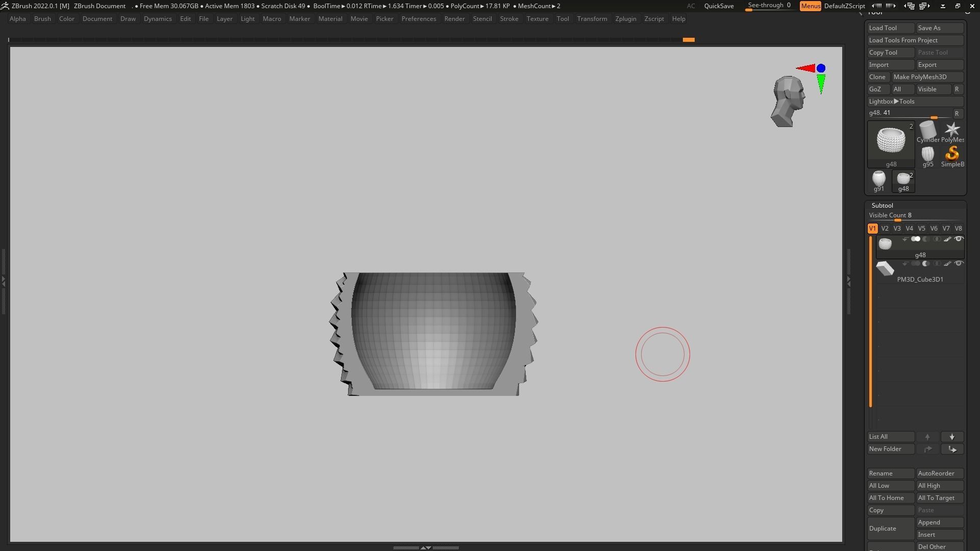
Task: Click move subtool down arrow icon
Action: (x=952, y=437)
